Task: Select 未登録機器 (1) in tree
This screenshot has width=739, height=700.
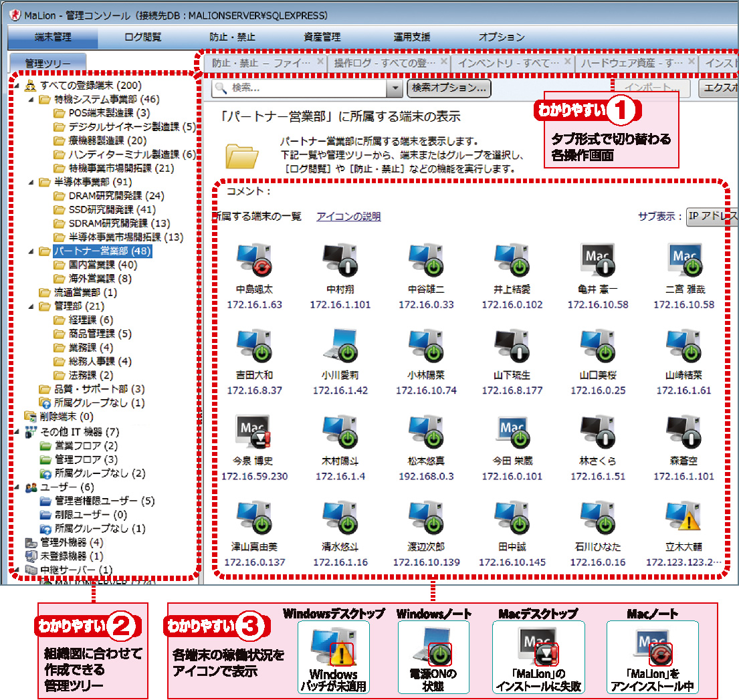Action: click(64, 556)
